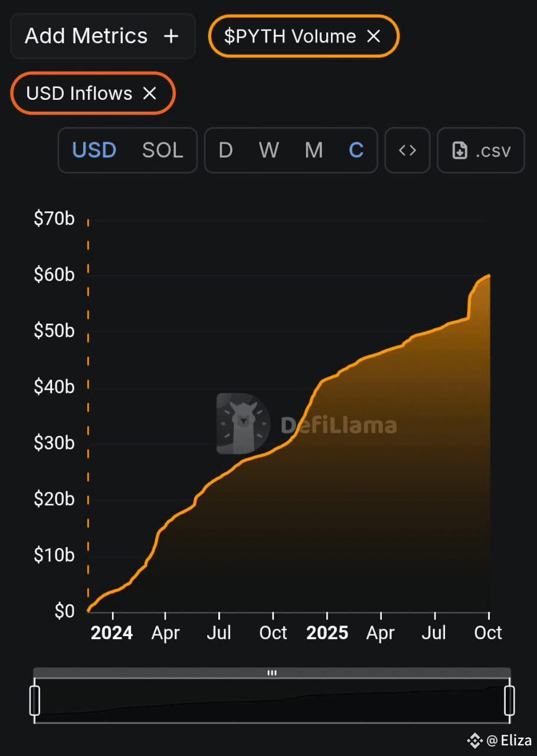Click the Binance logo by @Eliza
This screenshot has width=537, height=756.
pyautogui.click(x=475, y=740)
